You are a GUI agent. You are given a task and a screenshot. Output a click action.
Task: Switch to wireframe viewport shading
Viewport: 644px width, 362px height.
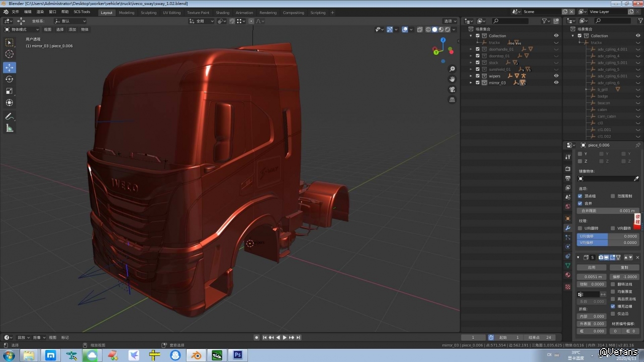[428, 30]
